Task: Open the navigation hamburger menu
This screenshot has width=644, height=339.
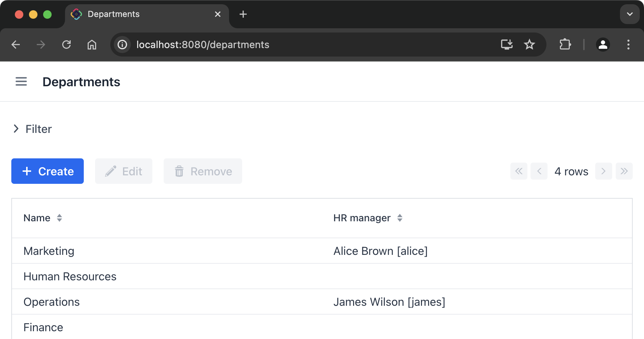Action: pos(21,81)
